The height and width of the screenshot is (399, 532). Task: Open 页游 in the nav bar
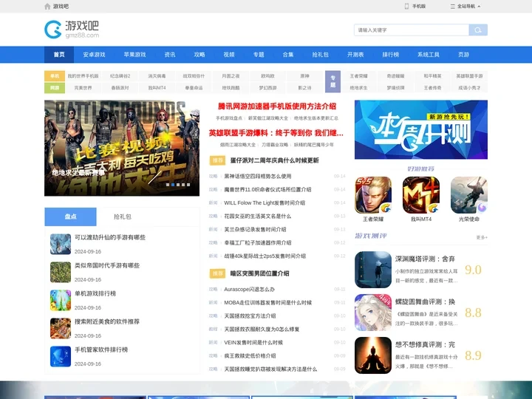(x=463, y=54)
